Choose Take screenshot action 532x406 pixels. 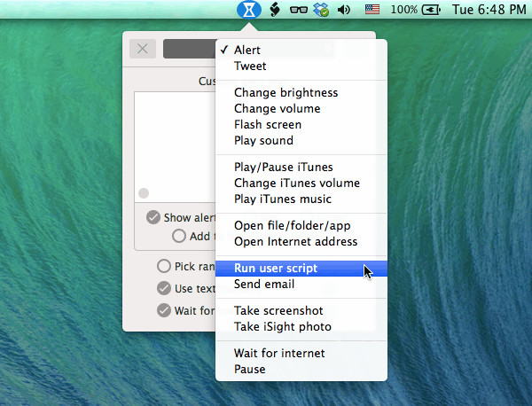pyautogui.click(x=301, y=310)
